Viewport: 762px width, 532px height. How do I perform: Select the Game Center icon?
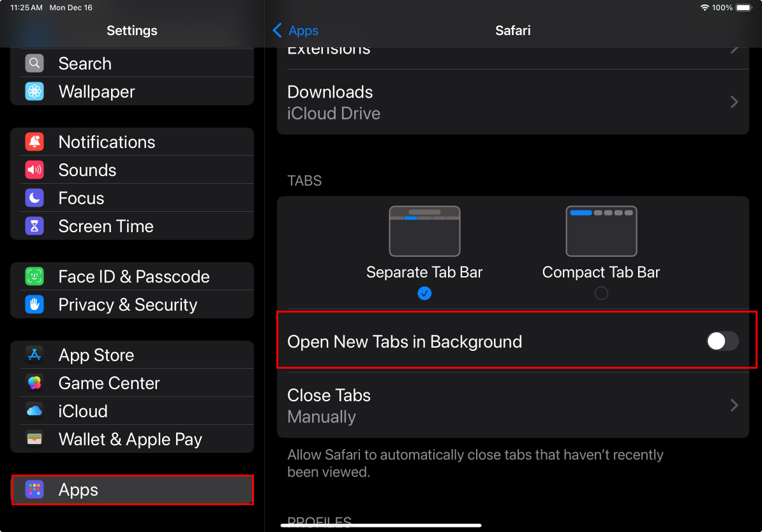pyautogui.click(x=34, y=383)
